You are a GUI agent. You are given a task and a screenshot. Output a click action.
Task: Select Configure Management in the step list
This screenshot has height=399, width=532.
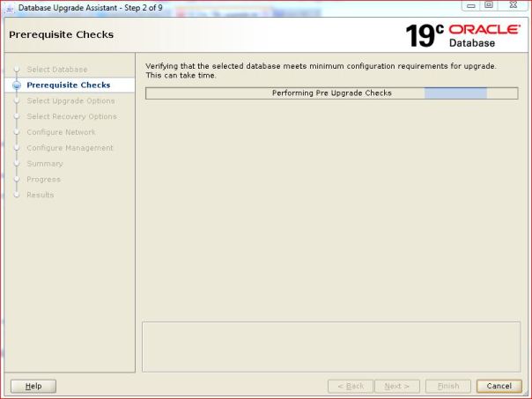[x=70, y=148]
